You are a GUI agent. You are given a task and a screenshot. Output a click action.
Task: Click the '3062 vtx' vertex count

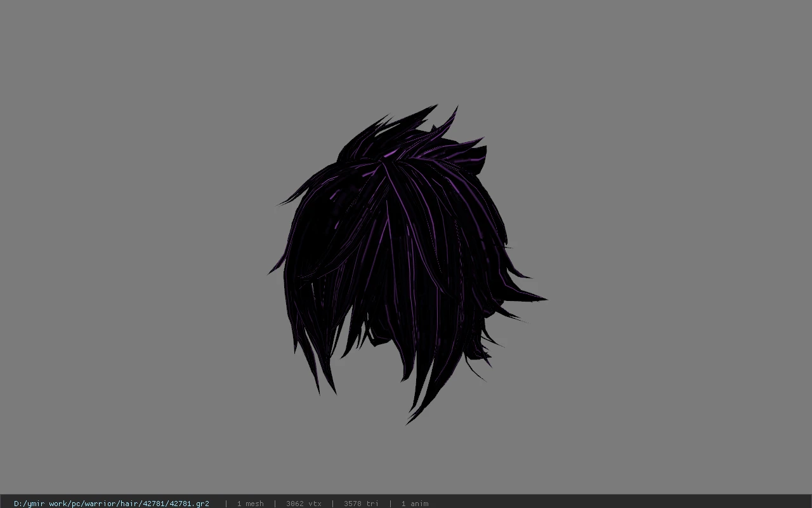[x=303, y=504]
